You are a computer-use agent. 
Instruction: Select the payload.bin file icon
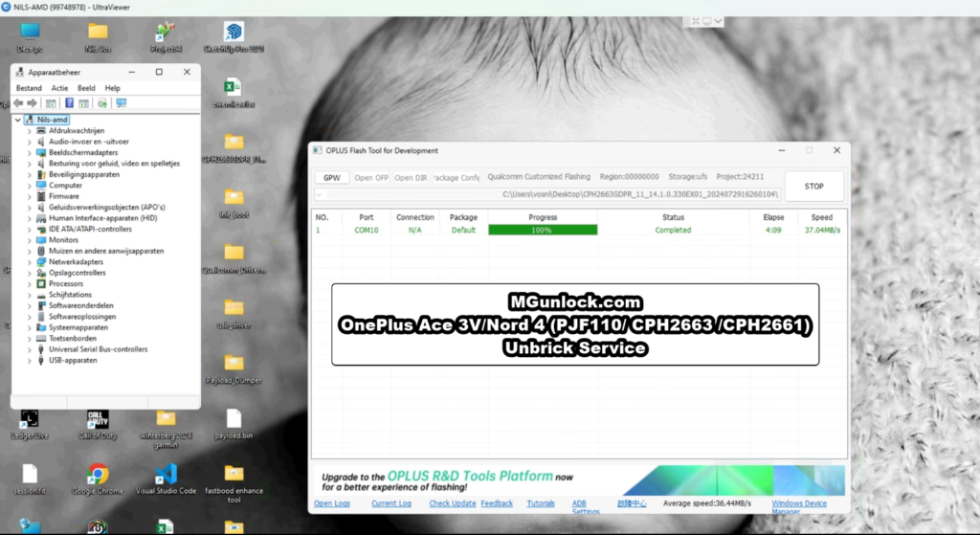pyautogui.click(x=234, y=424)
